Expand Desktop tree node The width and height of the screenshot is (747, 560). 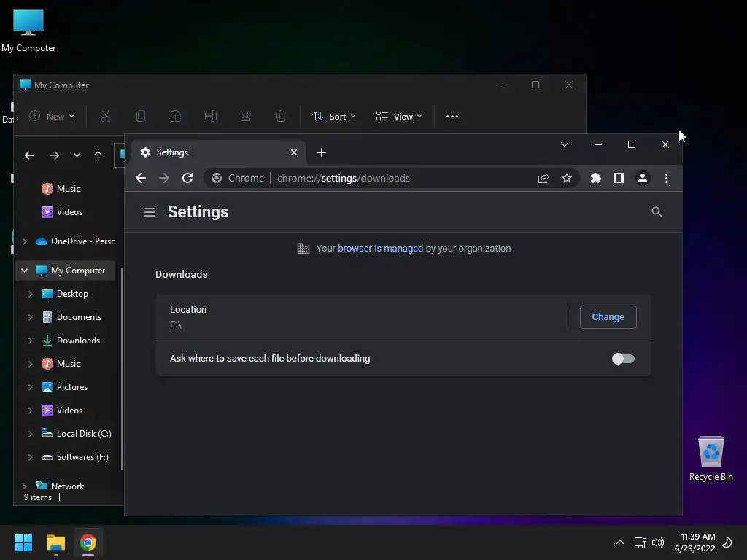[x=30, y=294]
